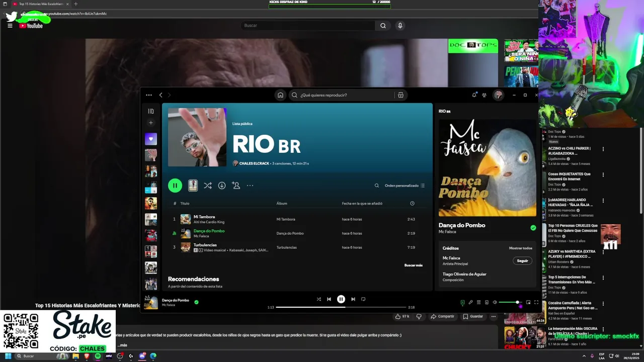
Task: Open the playback queue
Action: tap(478, 302)
